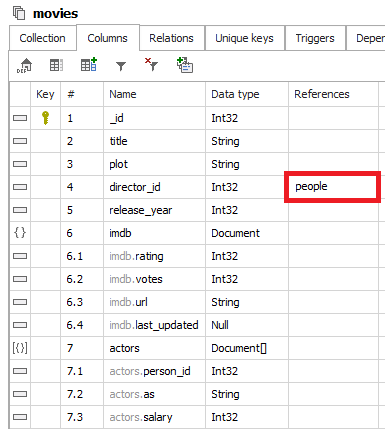Click the number 7.1 cell
Screen dimensions: 391x436
coord(82,371)
